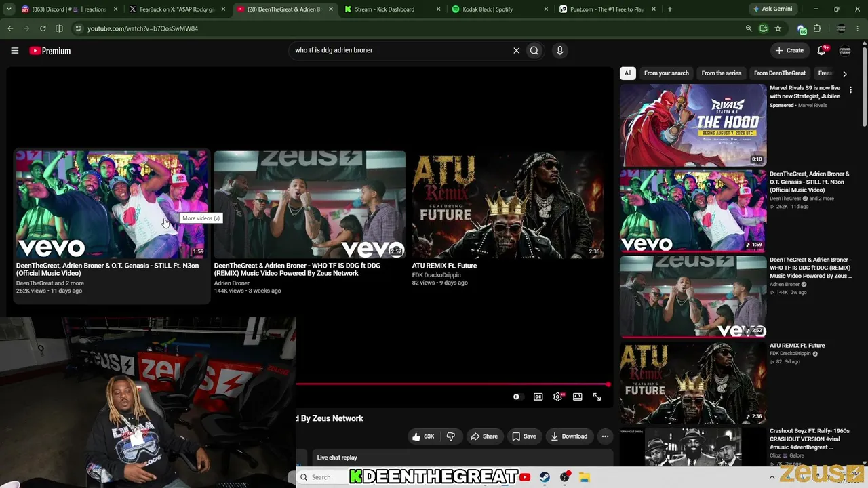Open Ask Gemini in browser
Viewport: 868px width, 488px height.
click(772, 9)
